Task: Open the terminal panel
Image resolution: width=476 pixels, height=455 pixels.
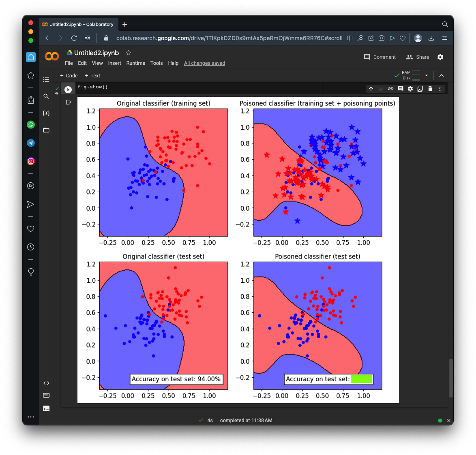Action: [x=46, y=408]
